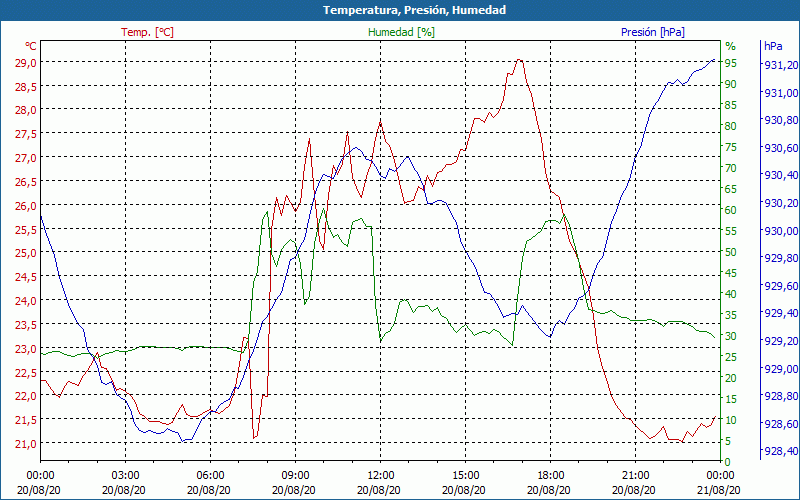The height and width of the screenshot is (500, 800).
Task: Click the time axis label '03:00'
Action: (125, 477)
